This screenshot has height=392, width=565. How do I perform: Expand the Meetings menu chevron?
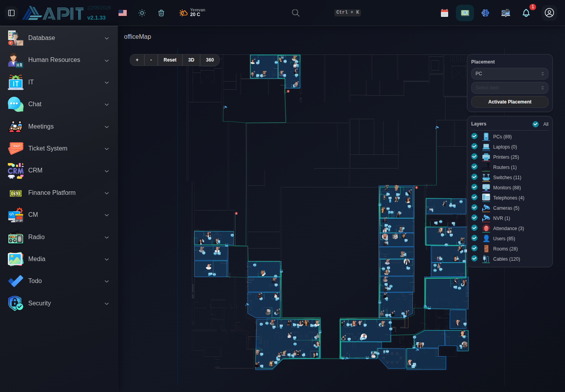click(x=107, y=127)
